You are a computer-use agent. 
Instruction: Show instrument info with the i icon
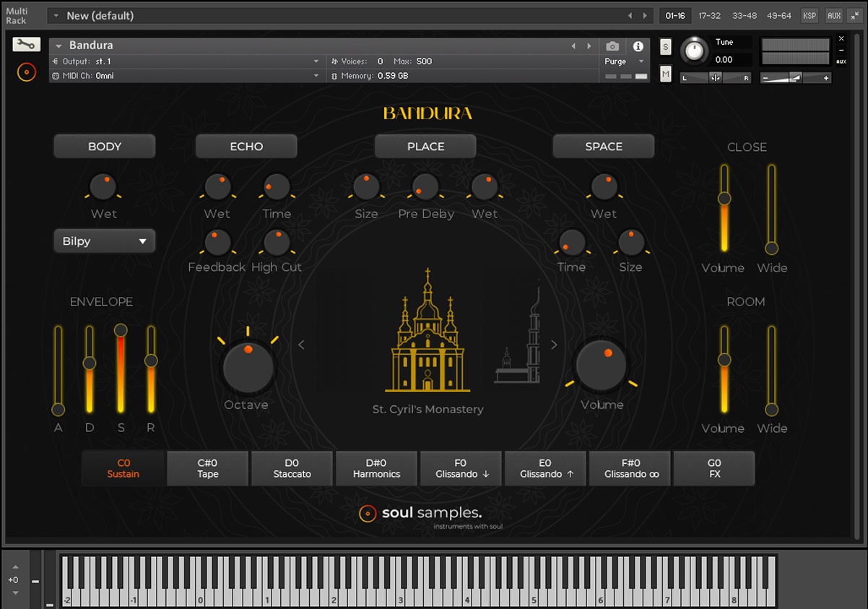pyautogui.click(x=638, y=46)
